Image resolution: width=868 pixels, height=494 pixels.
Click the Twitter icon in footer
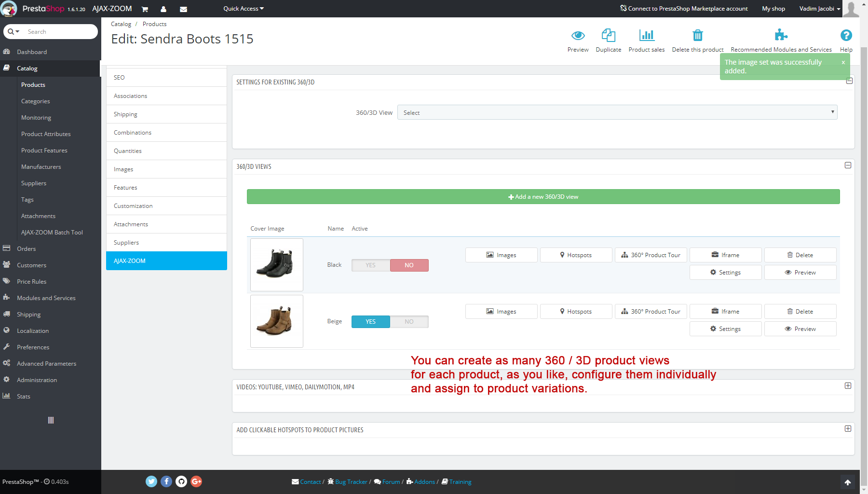coord(151,481)
